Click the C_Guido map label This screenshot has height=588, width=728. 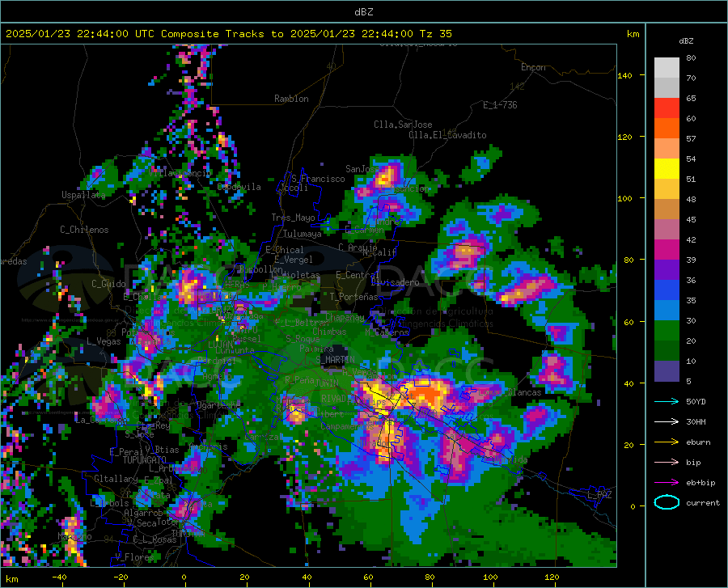tap(108, 284)
